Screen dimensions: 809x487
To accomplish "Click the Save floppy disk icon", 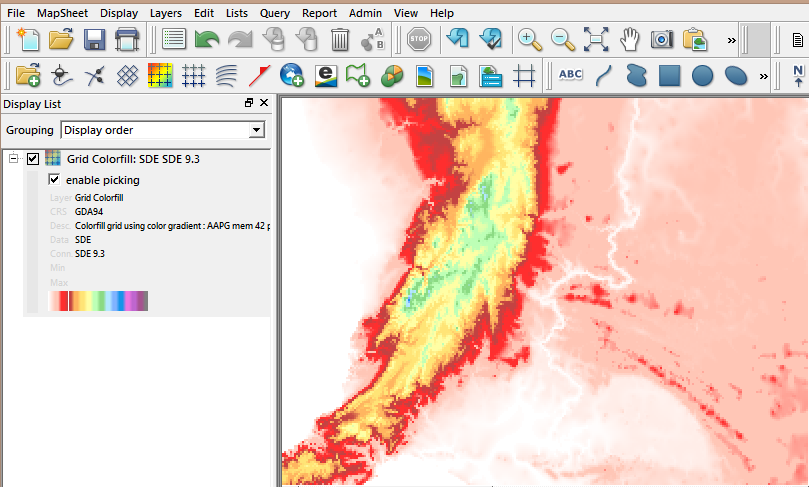I will coord(95,40).
